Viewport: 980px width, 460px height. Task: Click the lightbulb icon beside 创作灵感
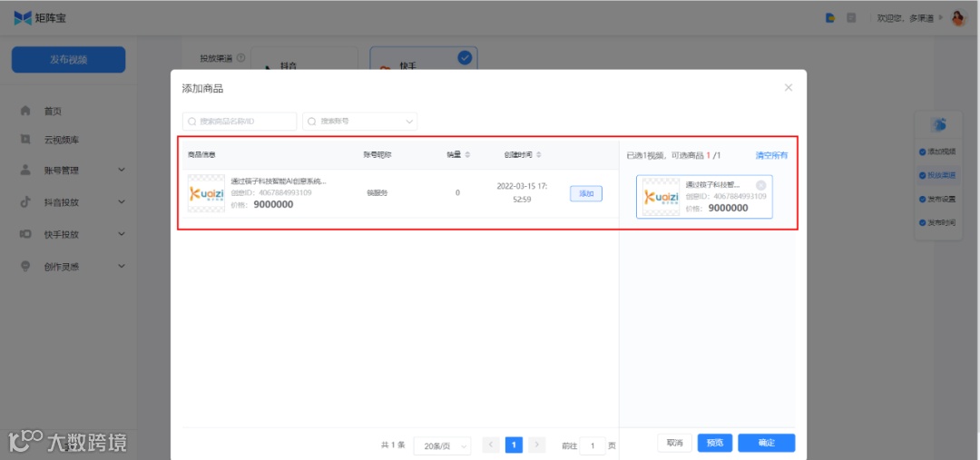click(x=25, y=266)
